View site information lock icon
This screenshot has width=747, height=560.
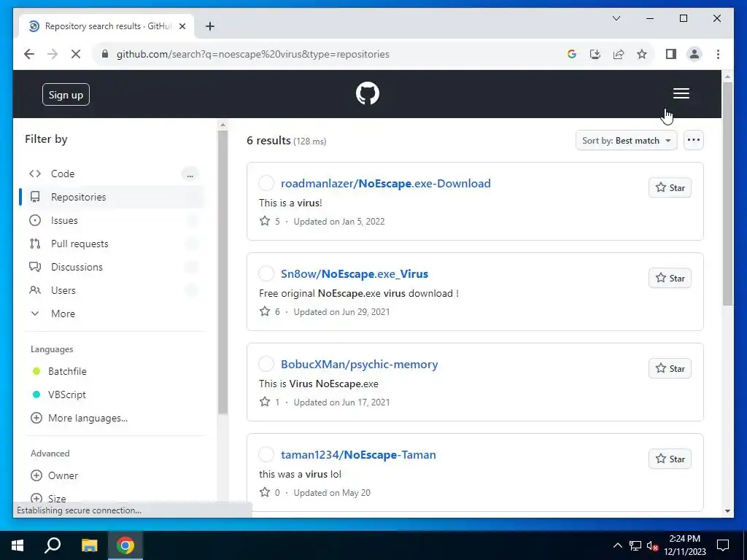[x=105, y=54]
